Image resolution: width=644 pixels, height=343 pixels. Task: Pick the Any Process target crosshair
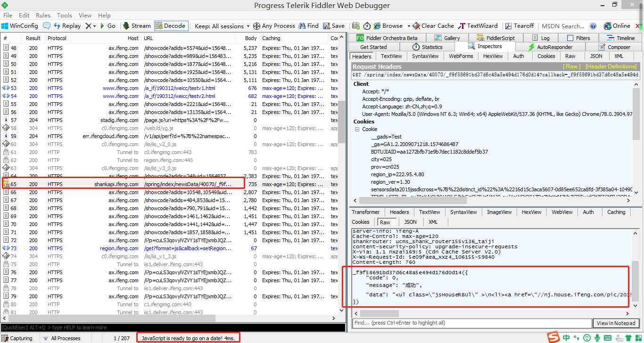(x=274, y=26)
